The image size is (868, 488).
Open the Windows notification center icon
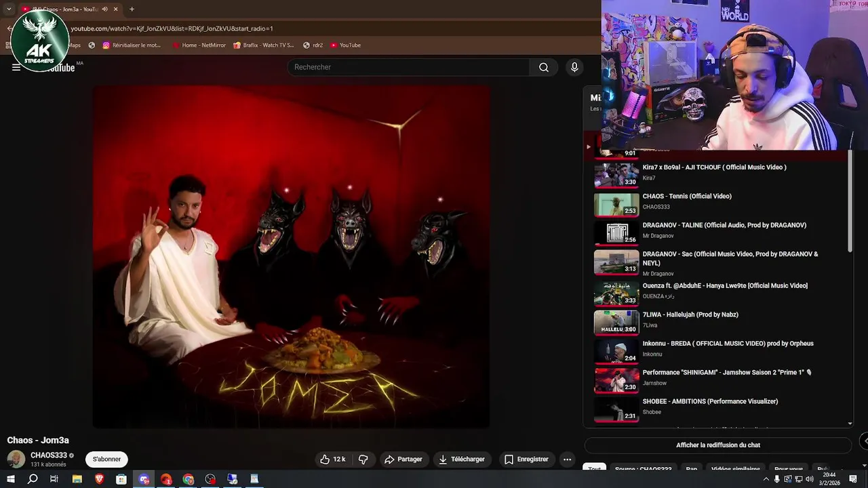(x=853, y=479)
